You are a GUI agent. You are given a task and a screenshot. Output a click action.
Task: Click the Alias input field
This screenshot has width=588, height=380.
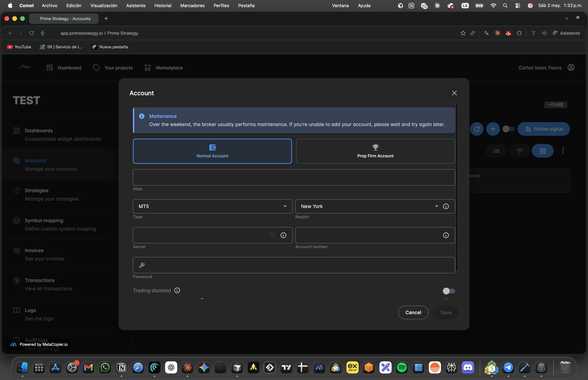294,177
